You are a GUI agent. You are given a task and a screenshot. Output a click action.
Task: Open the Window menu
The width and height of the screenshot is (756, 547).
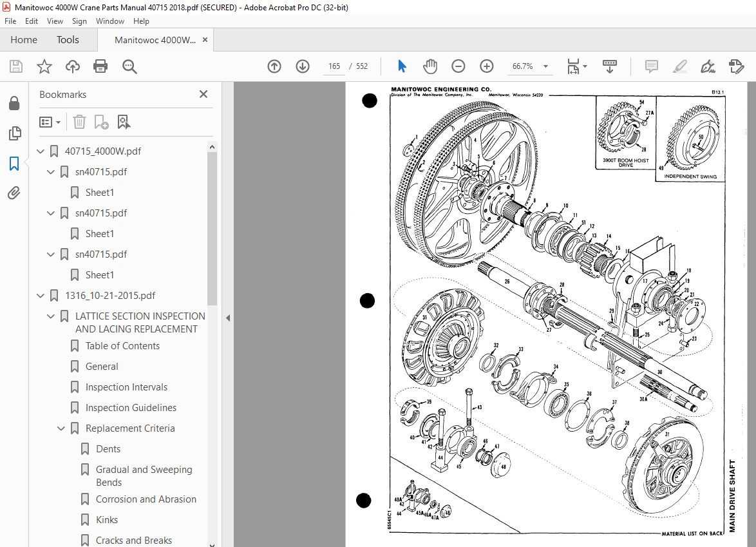click(x=110, y=21)
